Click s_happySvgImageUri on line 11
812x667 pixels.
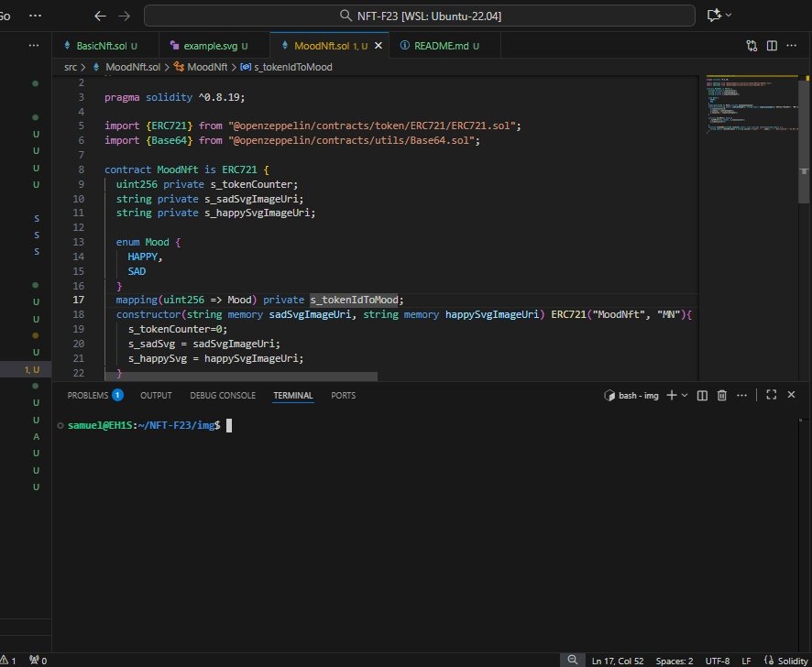[257, 213]
